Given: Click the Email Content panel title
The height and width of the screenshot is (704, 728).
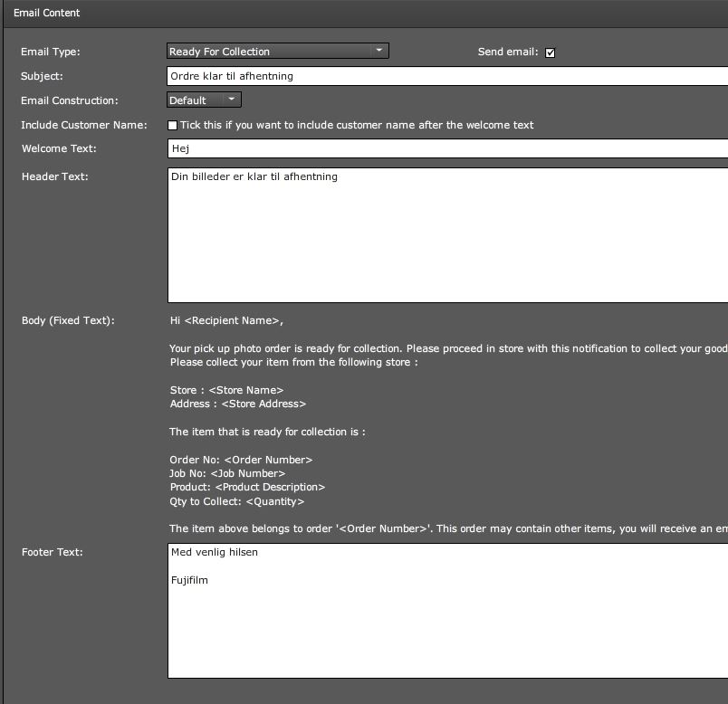Looking at the screenshot, I should pos(46,13).
